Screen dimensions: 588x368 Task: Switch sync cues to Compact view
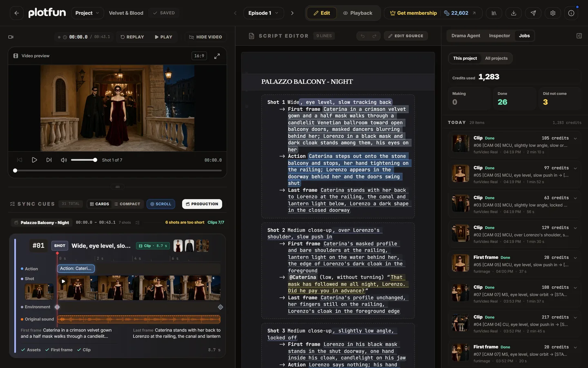[x=127, y=204]
